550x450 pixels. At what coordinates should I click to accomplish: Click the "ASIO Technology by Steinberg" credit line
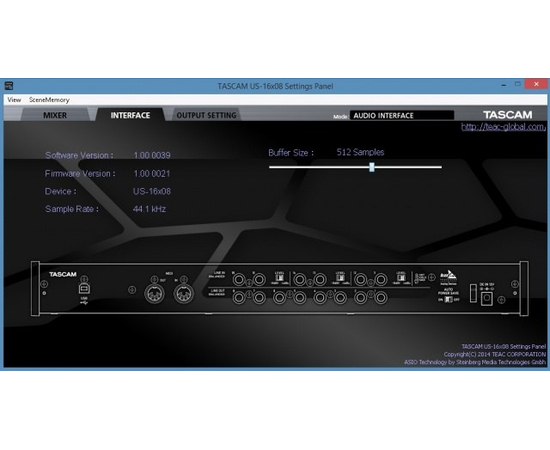475,362
